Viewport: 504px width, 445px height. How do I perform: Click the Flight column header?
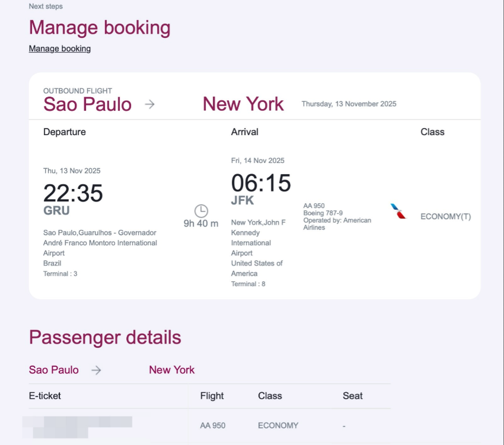click(212, 396)
